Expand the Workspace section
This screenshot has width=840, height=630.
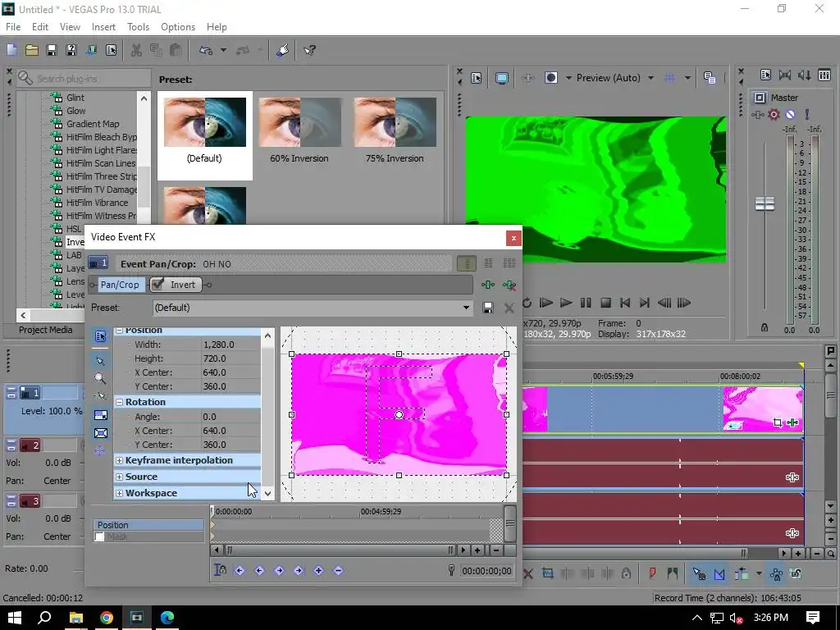coord(120,493)
